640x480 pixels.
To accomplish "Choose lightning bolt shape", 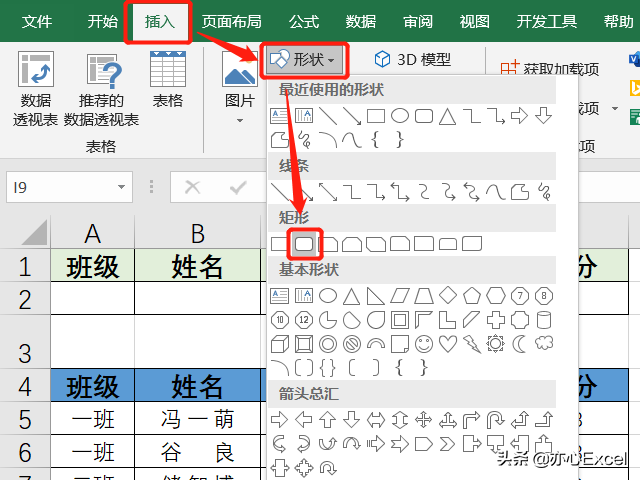I will tap(471, 344).
